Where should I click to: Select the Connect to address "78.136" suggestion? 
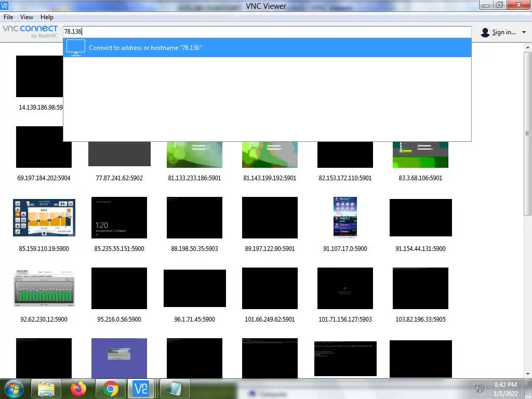pos(268,47)
